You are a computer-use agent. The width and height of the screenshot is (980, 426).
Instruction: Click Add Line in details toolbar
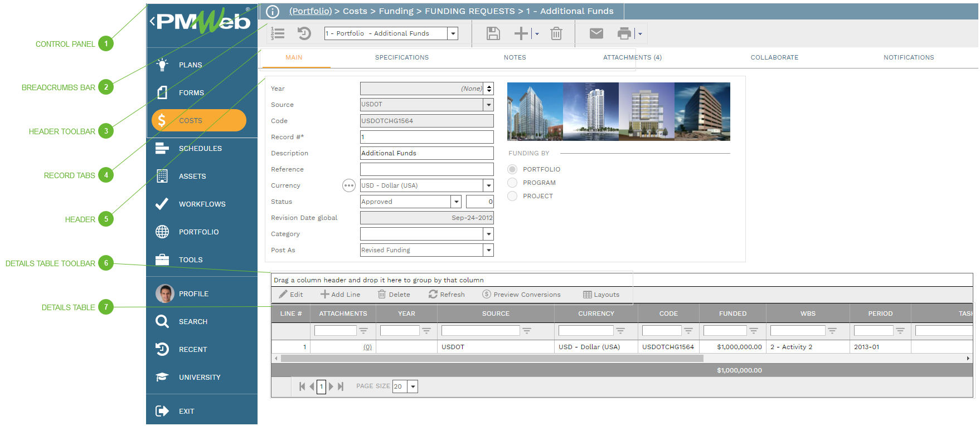click(340, 295)
